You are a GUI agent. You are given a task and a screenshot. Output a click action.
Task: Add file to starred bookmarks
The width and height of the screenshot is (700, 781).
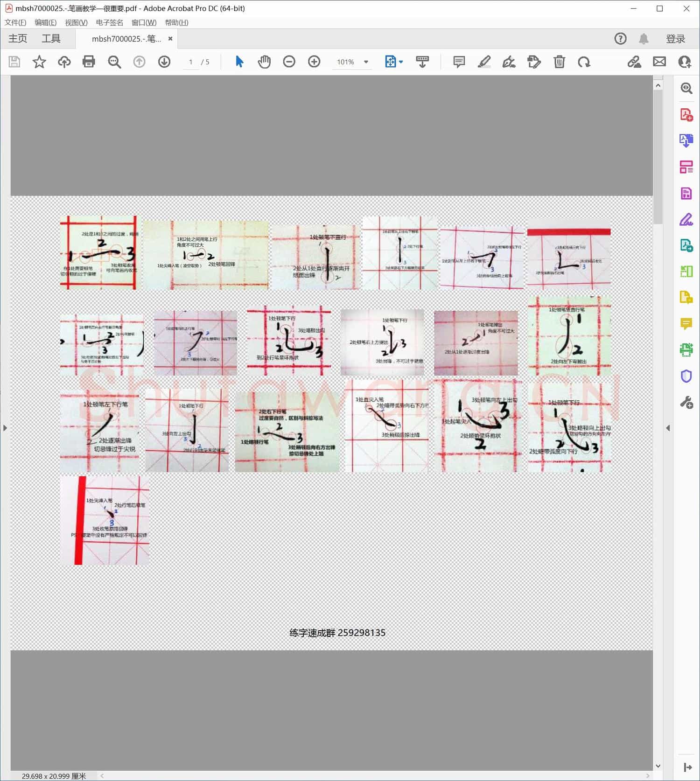(x=39, y=62)
